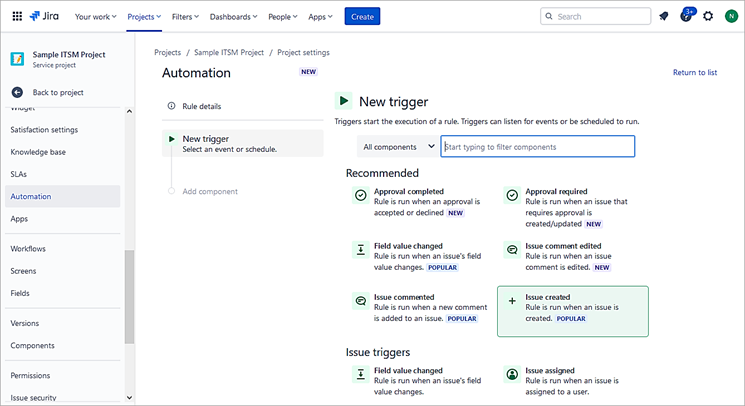Open the Projects dropdown menu
The image size is (745, 406).
point(145,16)
